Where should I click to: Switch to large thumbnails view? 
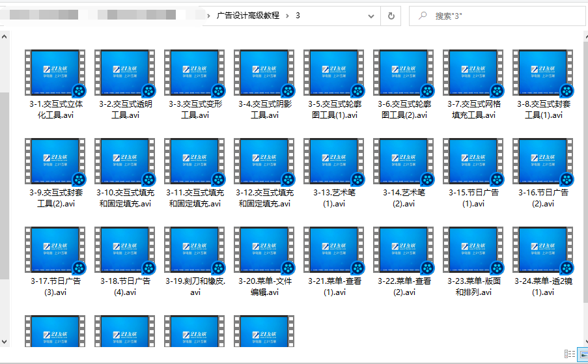click(x=583, y=354)
